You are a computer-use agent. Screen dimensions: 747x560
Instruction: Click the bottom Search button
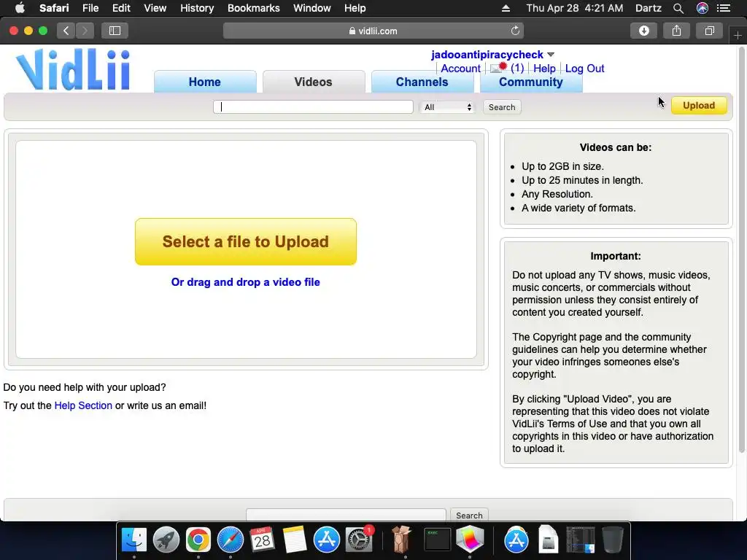click(x=469, y=516)
